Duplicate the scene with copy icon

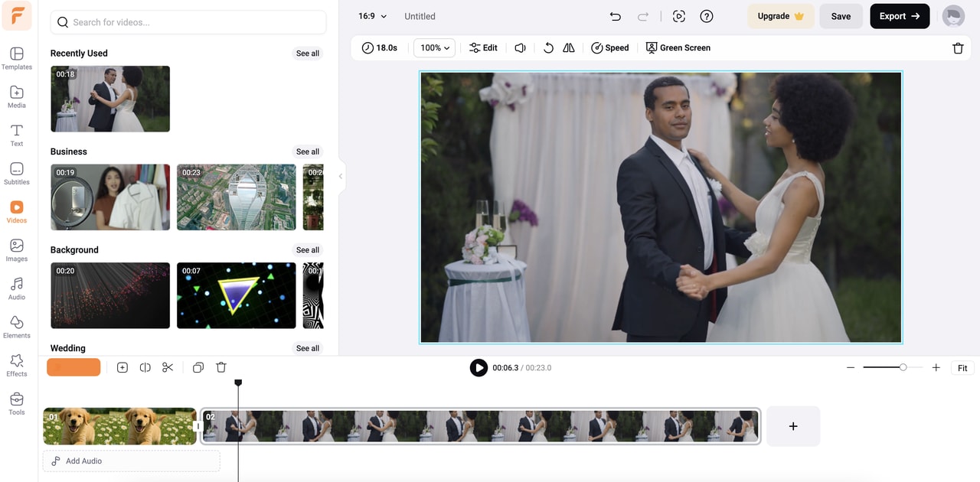198,367
